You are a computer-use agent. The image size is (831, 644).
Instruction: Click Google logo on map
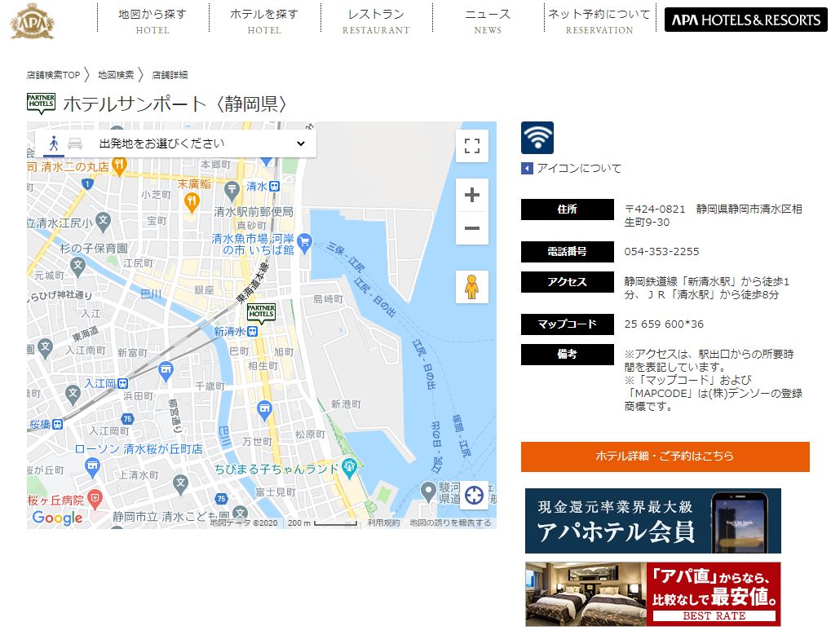tap(57, 518)
